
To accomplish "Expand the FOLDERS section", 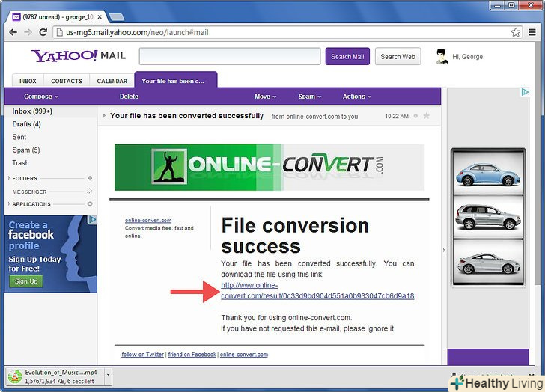I will [x=9, y=178].
